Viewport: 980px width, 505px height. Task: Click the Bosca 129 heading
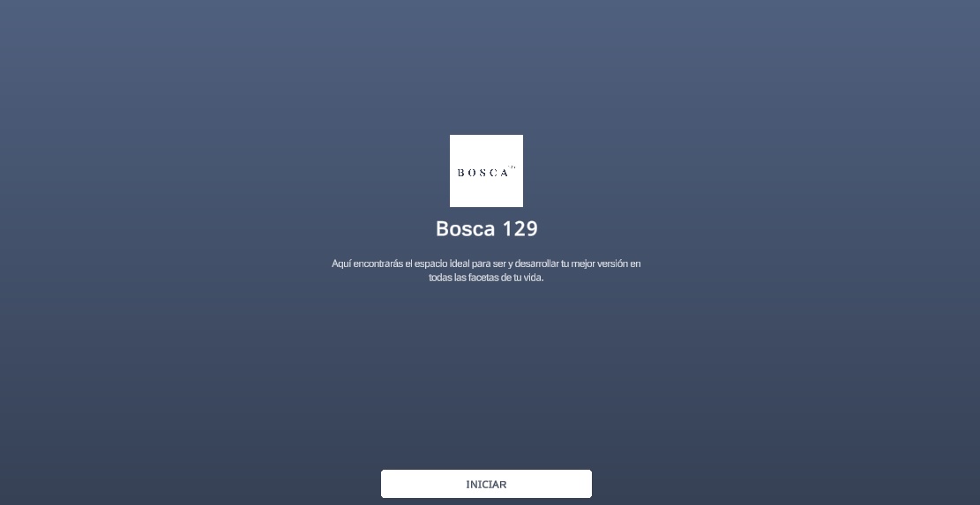pos(486,228)
